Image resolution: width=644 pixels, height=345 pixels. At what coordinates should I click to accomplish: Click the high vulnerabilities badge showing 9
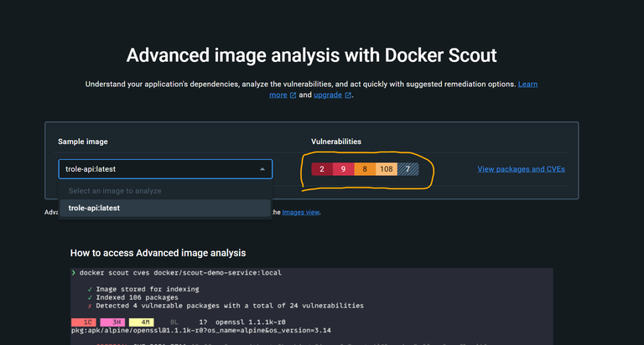click(343, 169)
